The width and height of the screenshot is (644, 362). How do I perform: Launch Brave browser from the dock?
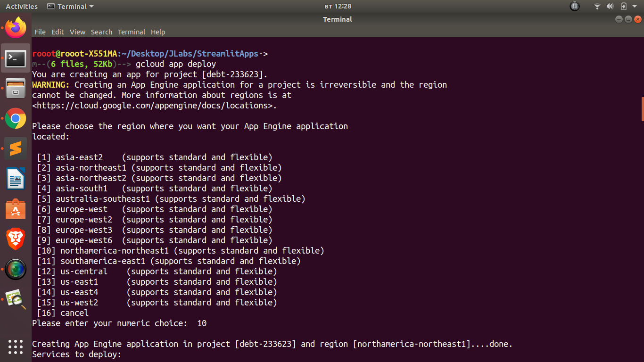(x=16, y=239)
